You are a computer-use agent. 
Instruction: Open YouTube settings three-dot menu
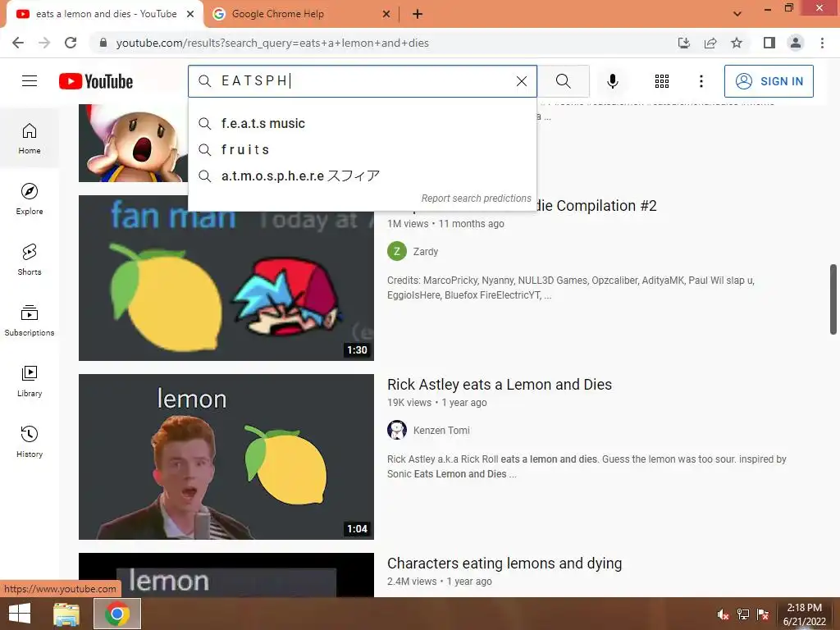pyautogui.click(x=701, y=81)
